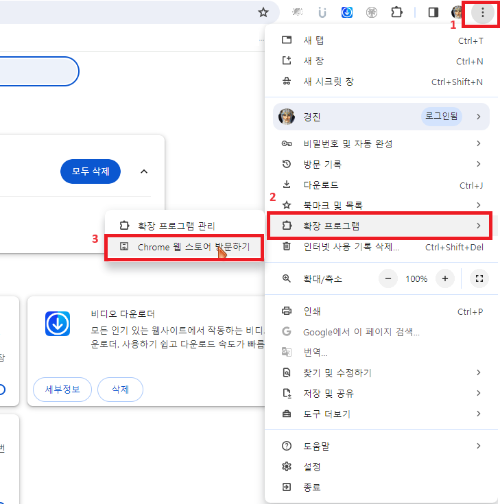Expand save and share (저장 및 공유)
Image resolution: width=500 pixels, height=504 pixels.
pyautogui.click(x=382, y=393)
